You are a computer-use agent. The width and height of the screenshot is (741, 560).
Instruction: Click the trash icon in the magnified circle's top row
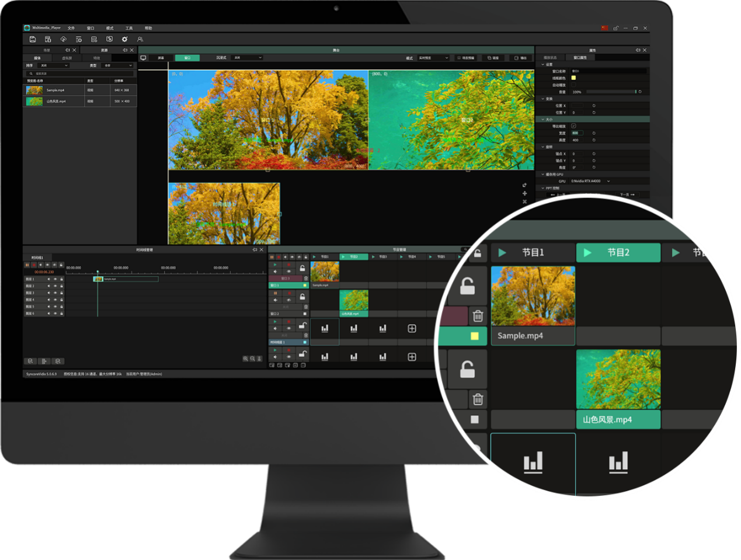point(478,316)
